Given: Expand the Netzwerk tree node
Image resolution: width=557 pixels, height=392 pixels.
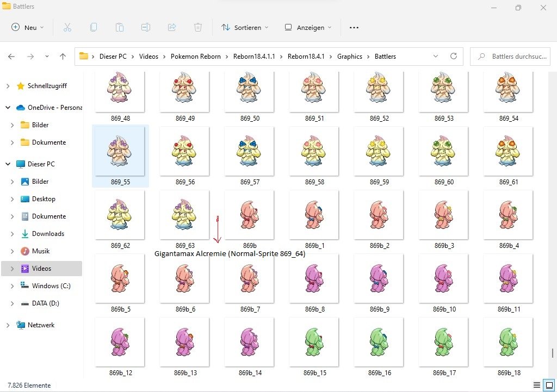Looking at the screenshot, I should point(8,325).
